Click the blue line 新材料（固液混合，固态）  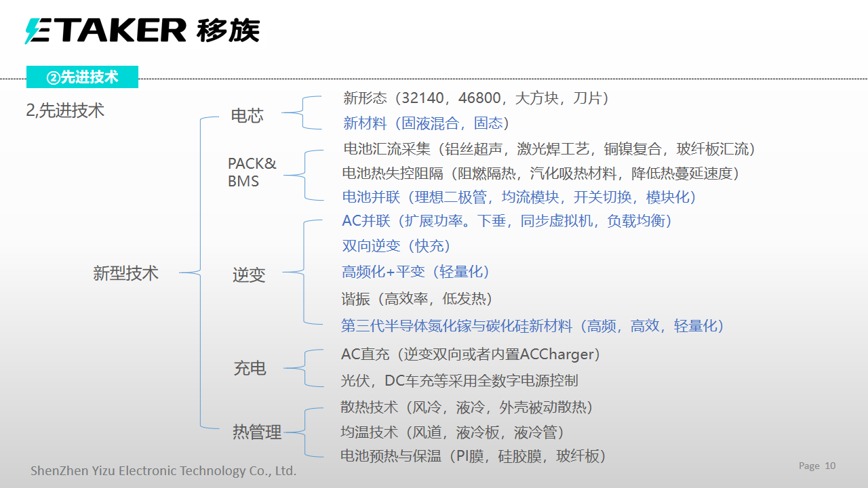[427, 123]
